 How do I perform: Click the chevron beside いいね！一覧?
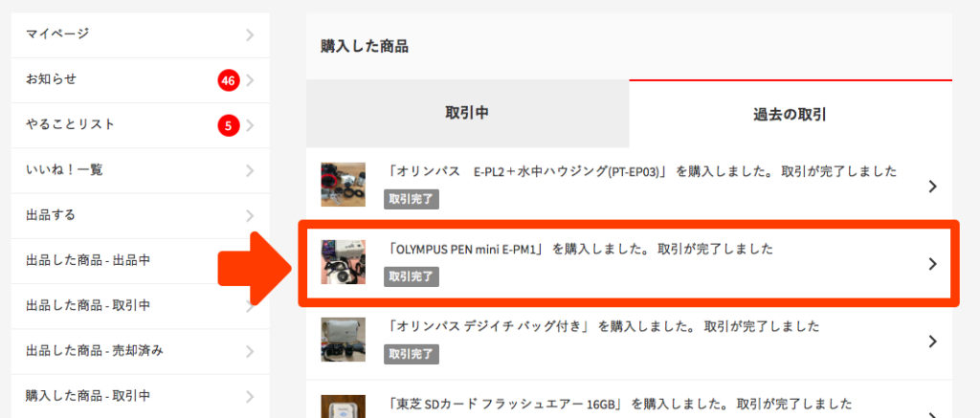(x=250, y=170)
